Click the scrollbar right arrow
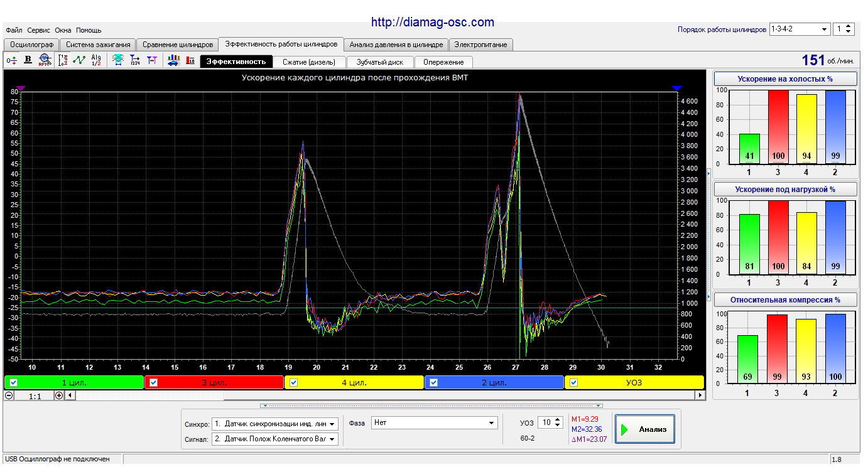 [x=700, y=395]
